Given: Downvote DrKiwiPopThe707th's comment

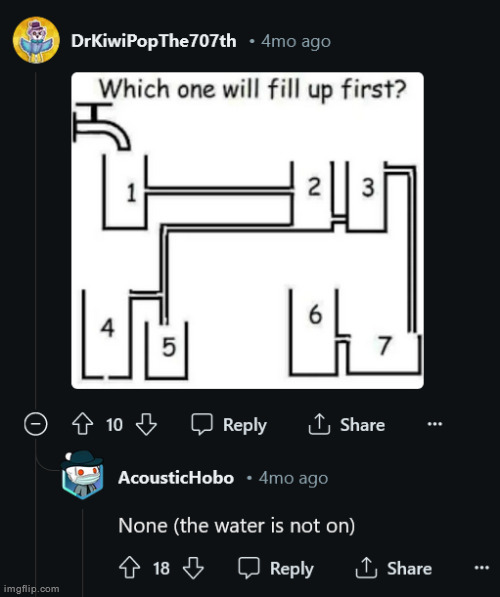Looking at the screenshot, I should pyautogui.click(x=147, y=424).
